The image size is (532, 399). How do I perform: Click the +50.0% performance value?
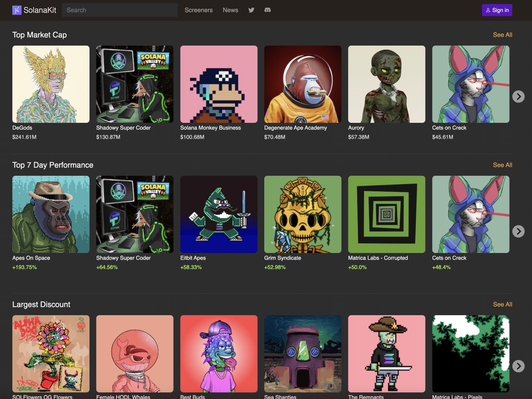pos(358,267)
